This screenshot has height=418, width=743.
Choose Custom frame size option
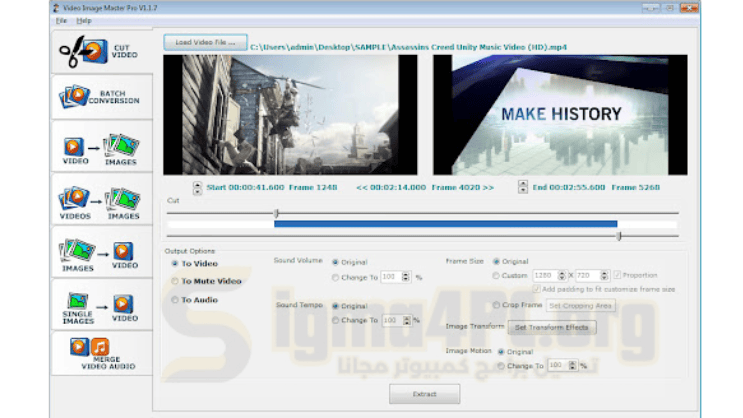[x=497, y=275]
